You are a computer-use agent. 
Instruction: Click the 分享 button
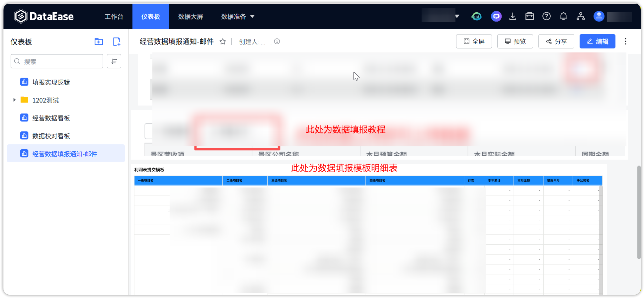556,41
